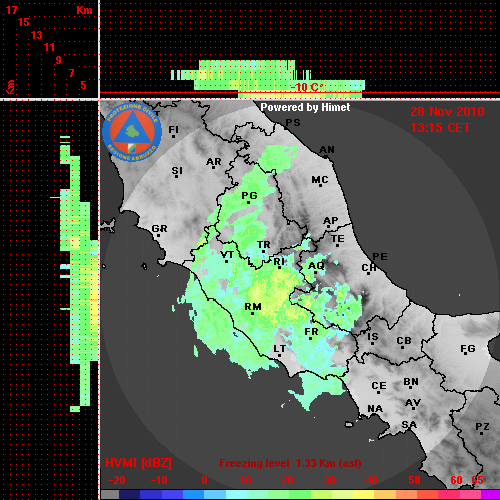Viewport: 500px width, 500px height.
Task: Click the PE city marker
Action: 380,256
